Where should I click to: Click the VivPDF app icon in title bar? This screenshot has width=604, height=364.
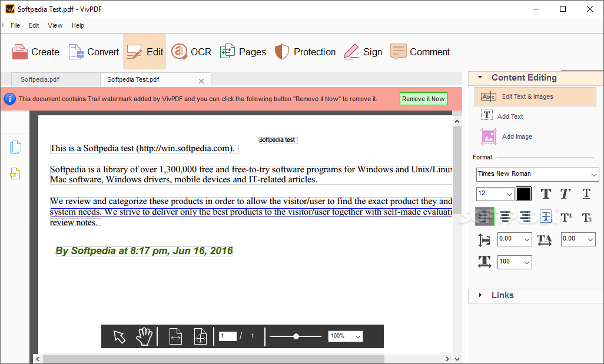[x=10, y=9]
